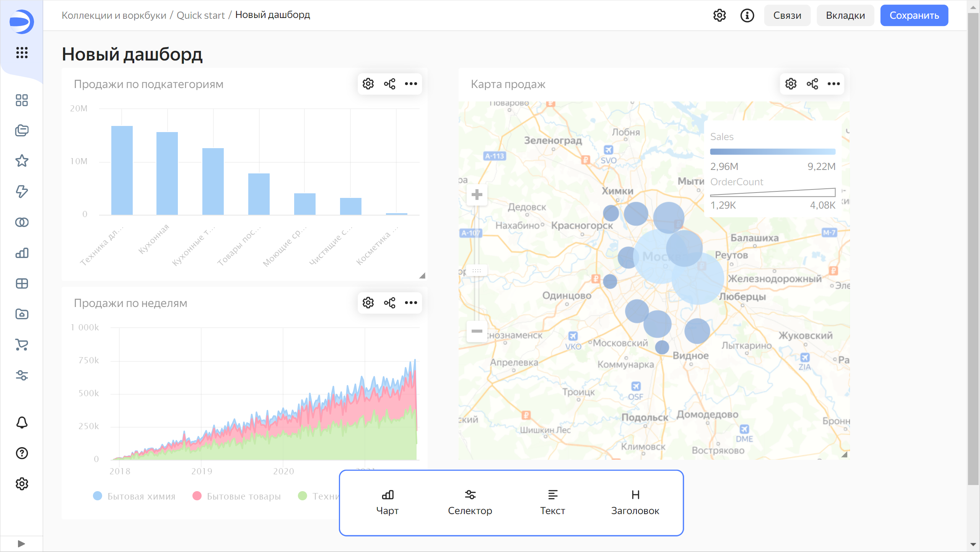Open the Quick start breadcrumb link

coord(200,15)
